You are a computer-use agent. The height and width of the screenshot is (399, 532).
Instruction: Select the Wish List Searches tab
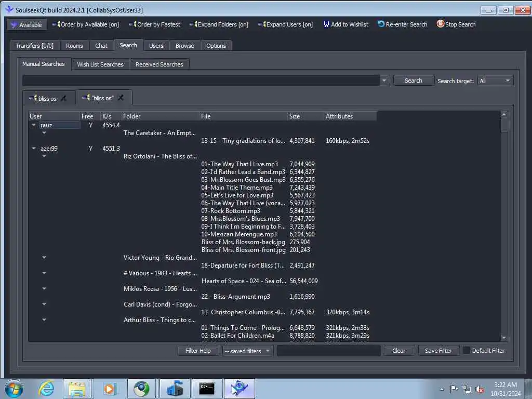(100, 64)
